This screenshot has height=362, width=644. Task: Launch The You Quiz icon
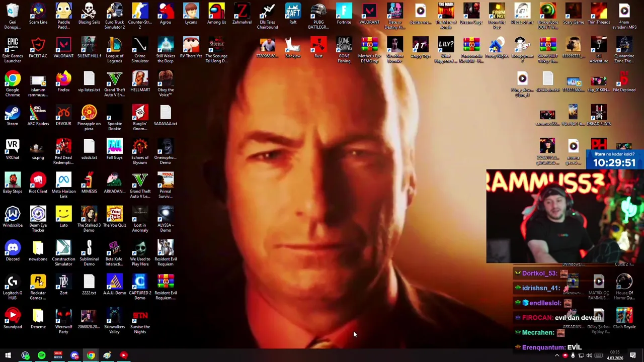pos(114,217)
